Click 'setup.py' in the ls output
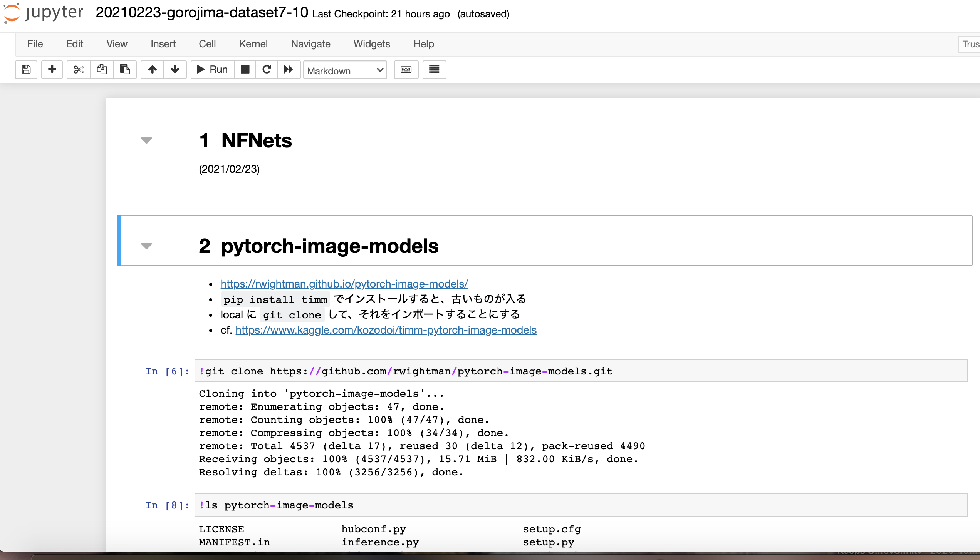 pos(548,542)
